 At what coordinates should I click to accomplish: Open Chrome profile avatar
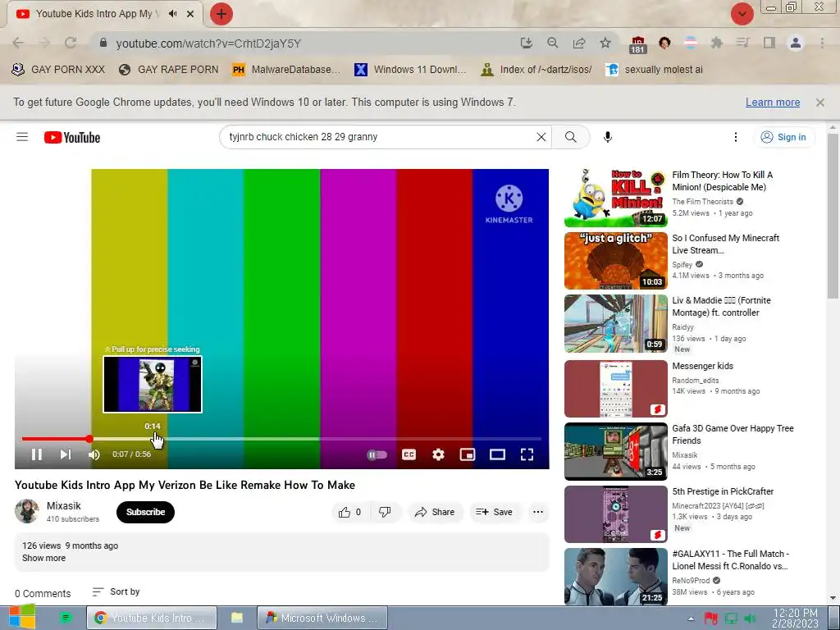coord(796,43)
